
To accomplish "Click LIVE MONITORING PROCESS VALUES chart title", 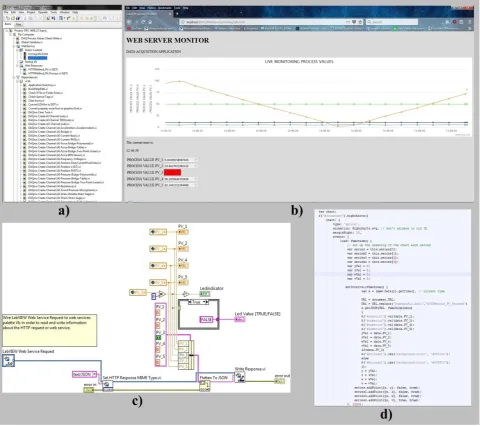I will (x=299, y=62).
